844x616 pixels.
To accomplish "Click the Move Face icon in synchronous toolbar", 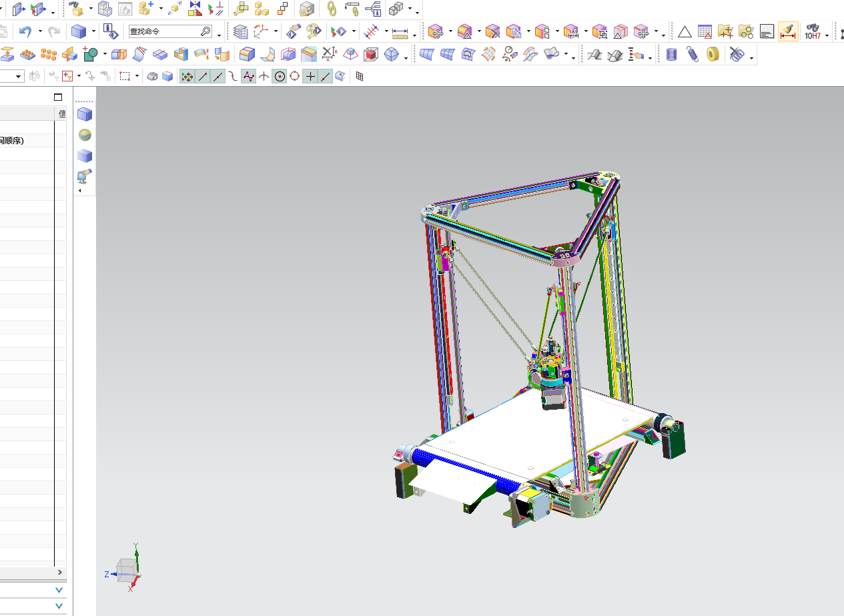I will [436, 31].
